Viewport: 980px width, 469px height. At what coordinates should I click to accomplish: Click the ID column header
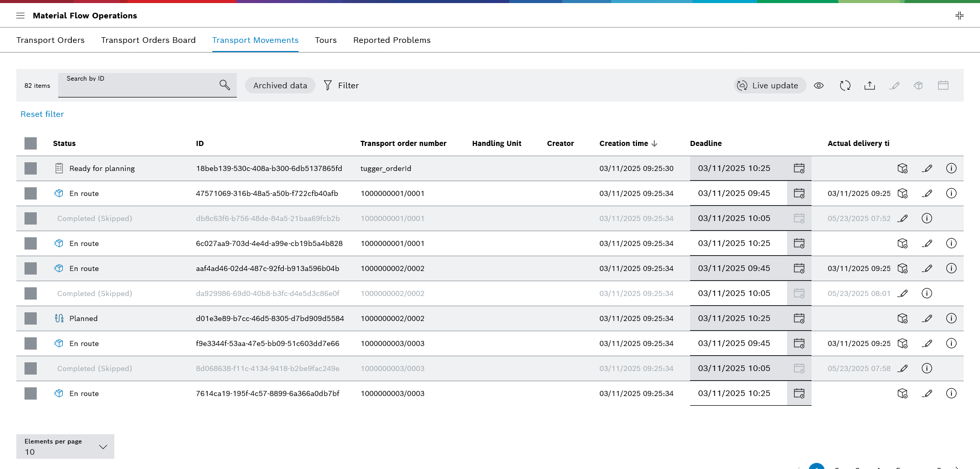tap(200, 144)
